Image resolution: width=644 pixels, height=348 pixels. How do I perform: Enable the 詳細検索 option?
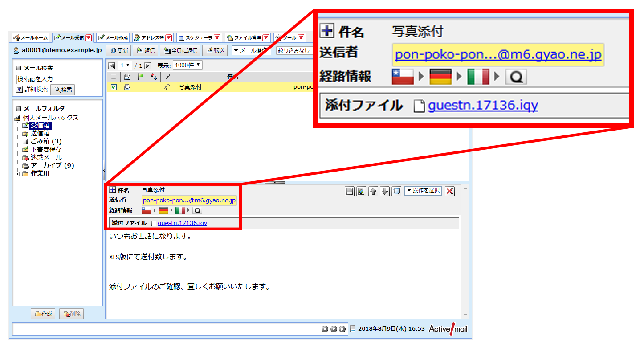(x=19, y=89)
